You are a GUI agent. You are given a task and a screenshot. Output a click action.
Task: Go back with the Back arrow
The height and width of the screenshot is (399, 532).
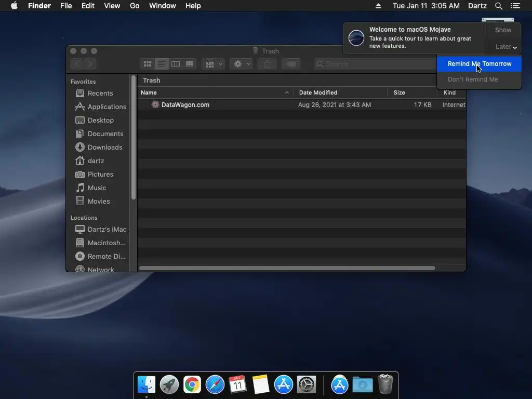tap(77, 64)
